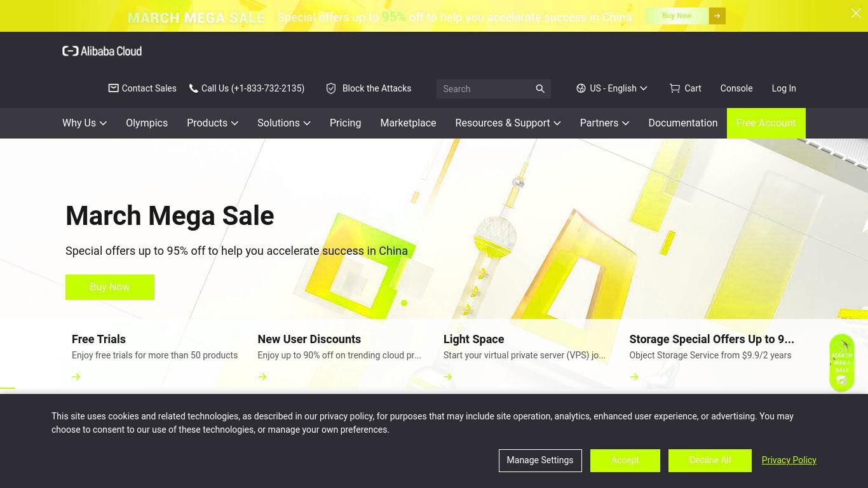Click the Manage Settings cookie button
Image resolution: width=868 pixels, height=488 pixels.
click(540, 460)
